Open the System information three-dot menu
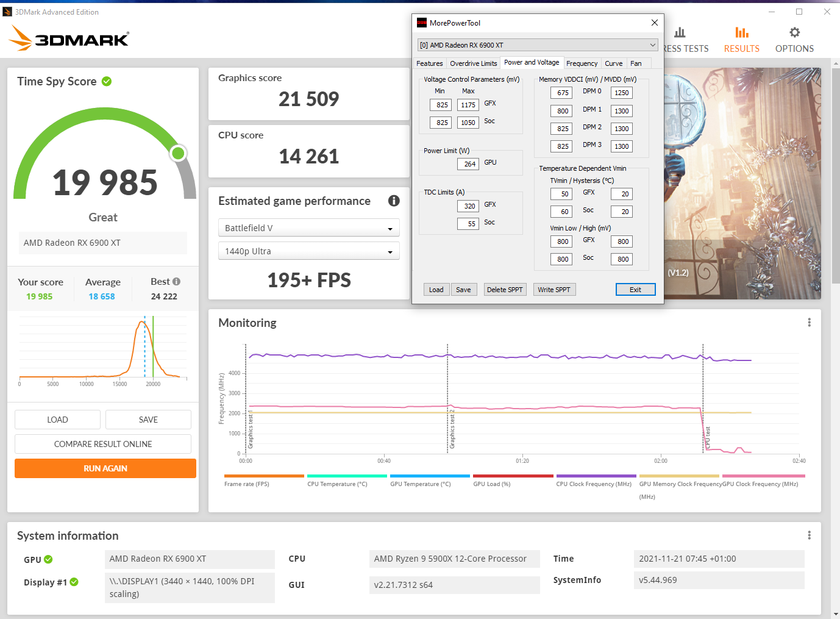Image resolution: width=840 pixels, height=619 pixels. [x=809, y=535]
